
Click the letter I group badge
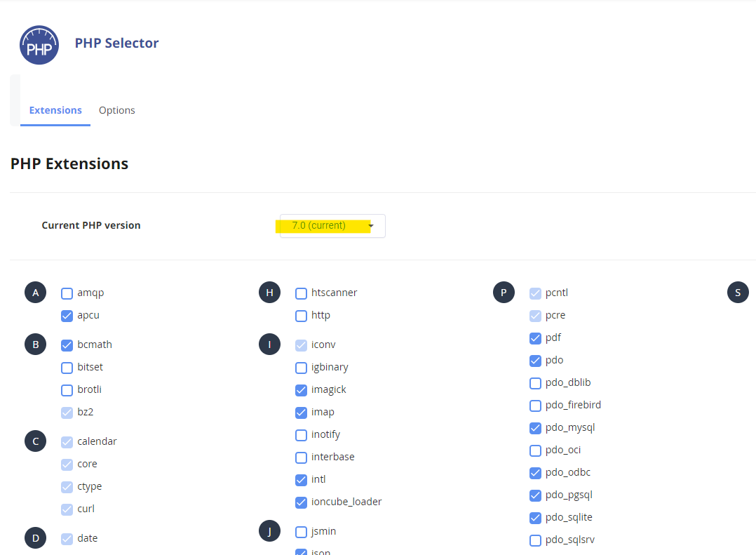click(x=269, y=345)
